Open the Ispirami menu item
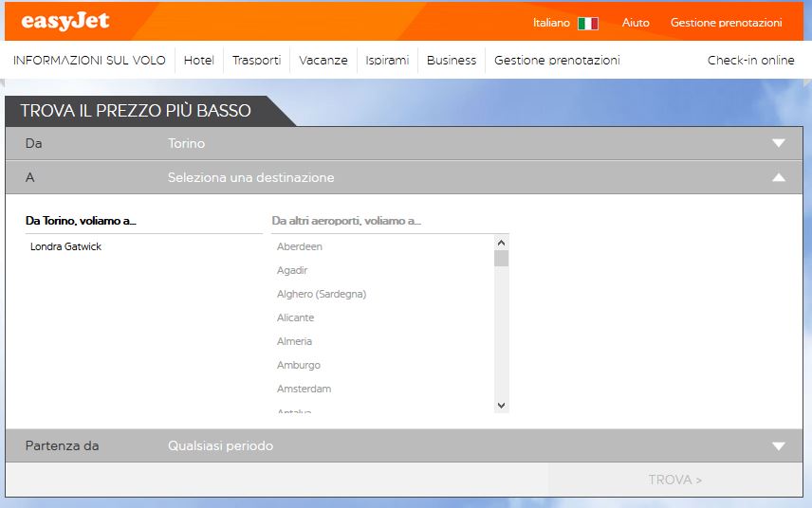 click(x=387, y=60)
